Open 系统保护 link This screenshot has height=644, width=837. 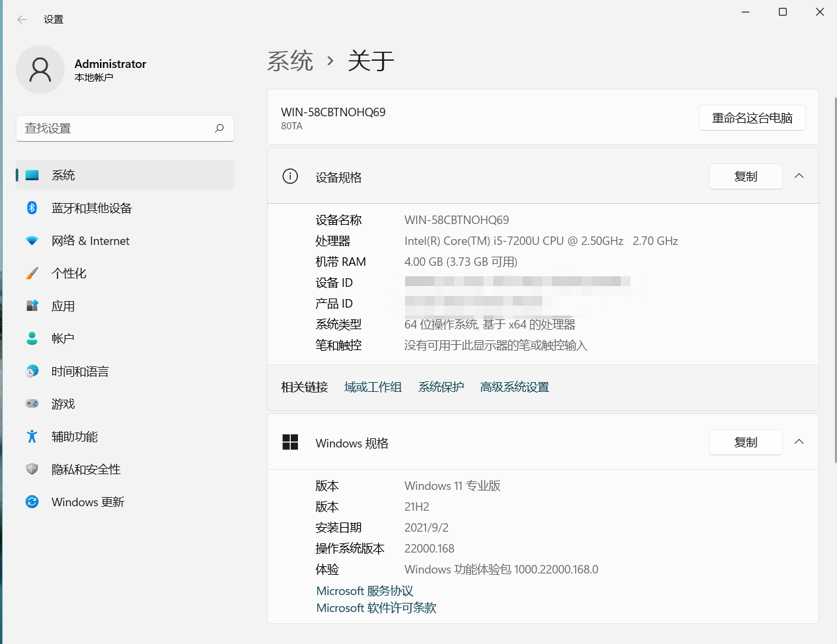[441, 387]
